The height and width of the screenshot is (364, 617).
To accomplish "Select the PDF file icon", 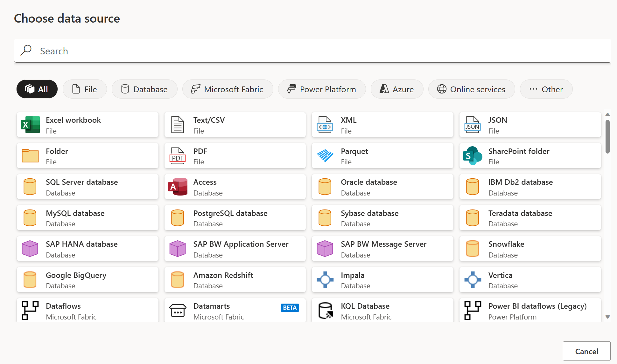I will pos(178,156).
